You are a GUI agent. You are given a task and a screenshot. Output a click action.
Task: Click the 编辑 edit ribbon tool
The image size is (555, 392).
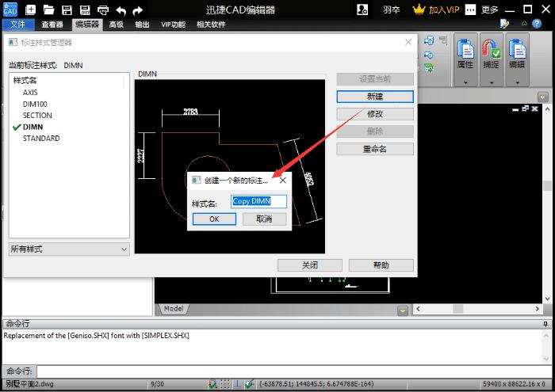click(517, 55)
